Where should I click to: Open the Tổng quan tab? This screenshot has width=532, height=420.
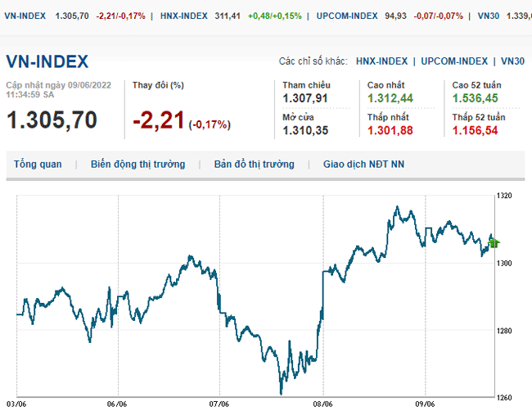(x=38, y=165)
